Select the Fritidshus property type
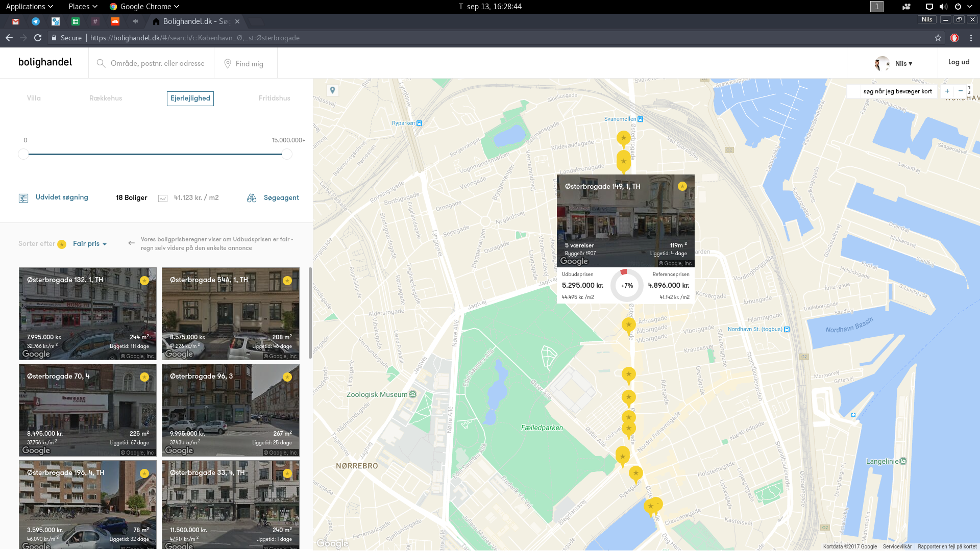 click(274, 98)
